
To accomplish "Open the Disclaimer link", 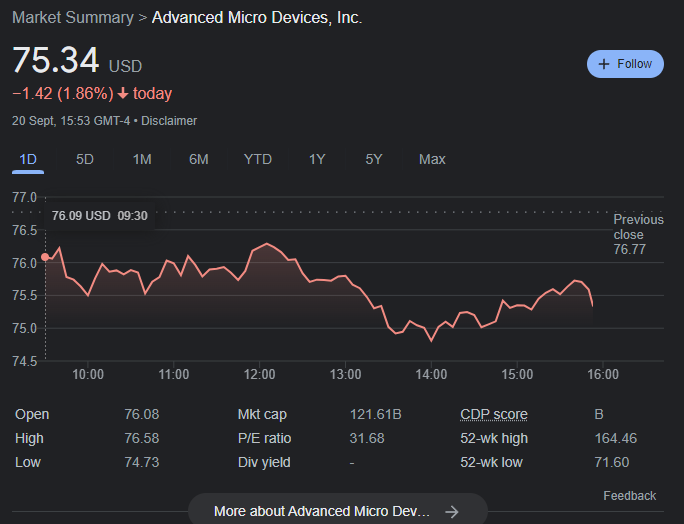I will point(169,121).
